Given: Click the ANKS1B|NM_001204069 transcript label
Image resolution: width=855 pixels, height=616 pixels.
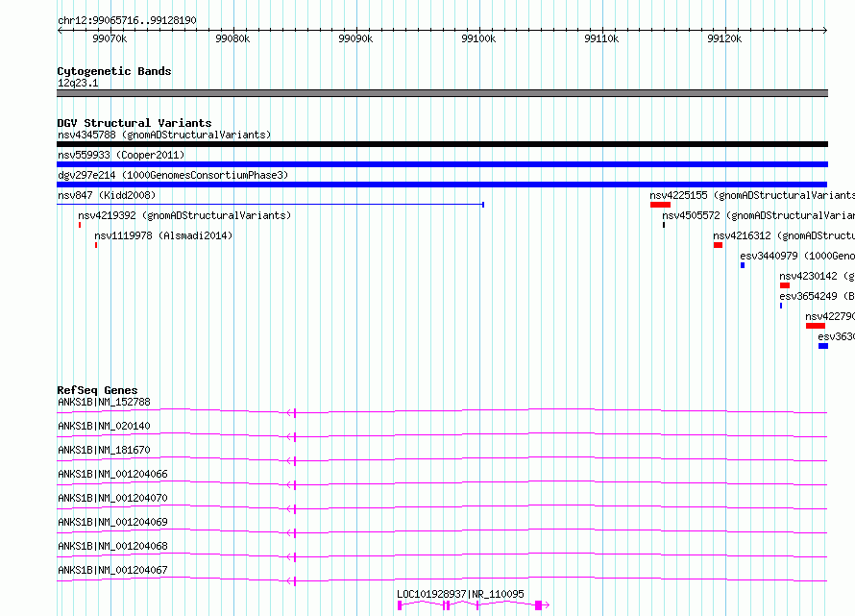Looking at the screenshot, I should 112,522.
